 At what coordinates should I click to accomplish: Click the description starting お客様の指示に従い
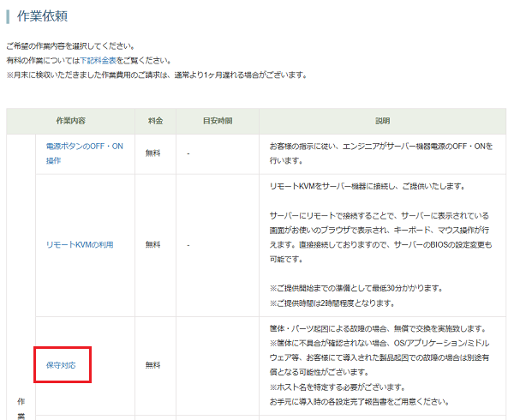pyautogui.click(x=381, y=153)
